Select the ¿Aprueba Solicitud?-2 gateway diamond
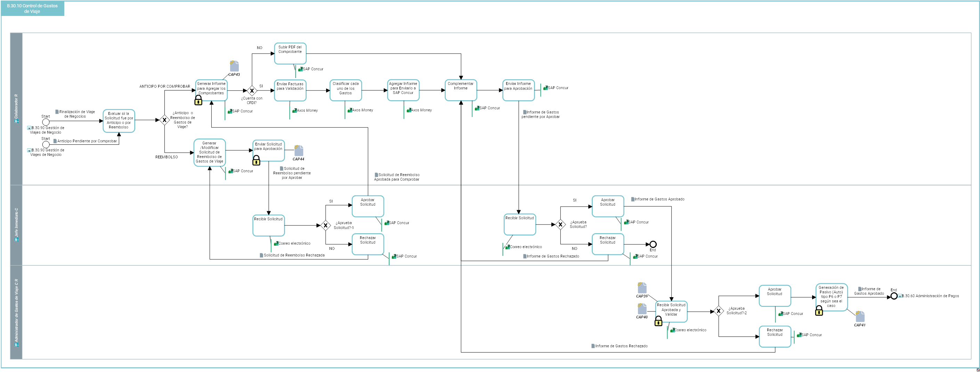 tap(718, 311)
